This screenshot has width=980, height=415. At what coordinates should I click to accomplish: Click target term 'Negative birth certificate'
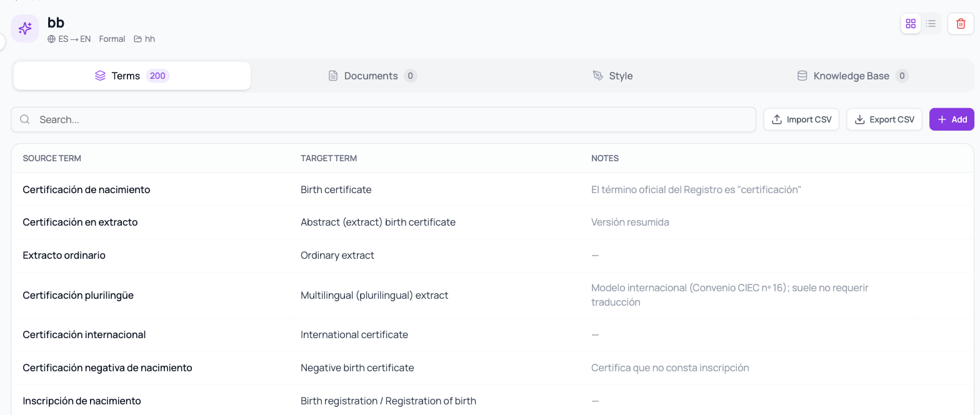click(x=357, y=367)
